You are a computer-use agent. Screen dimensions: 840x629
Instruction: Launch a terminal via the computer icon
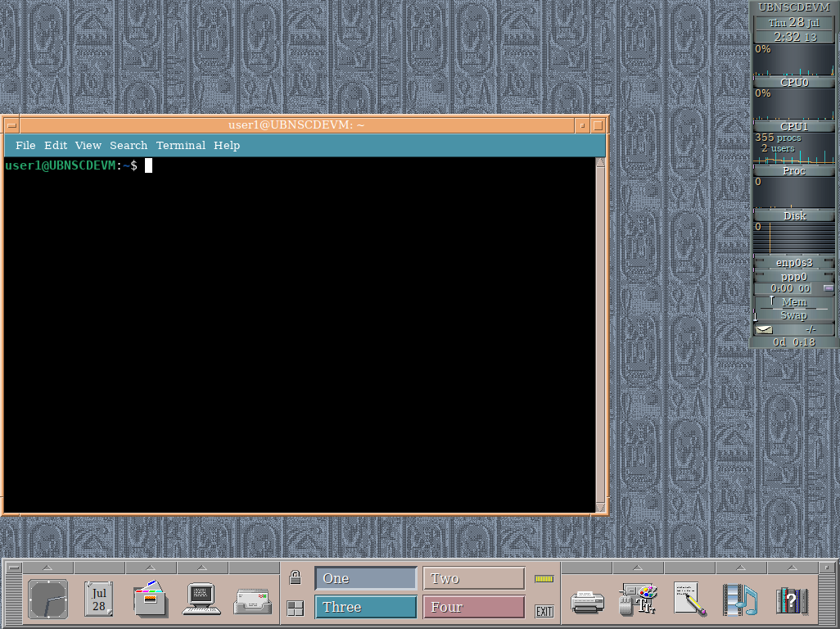click(x=201, y=600)
